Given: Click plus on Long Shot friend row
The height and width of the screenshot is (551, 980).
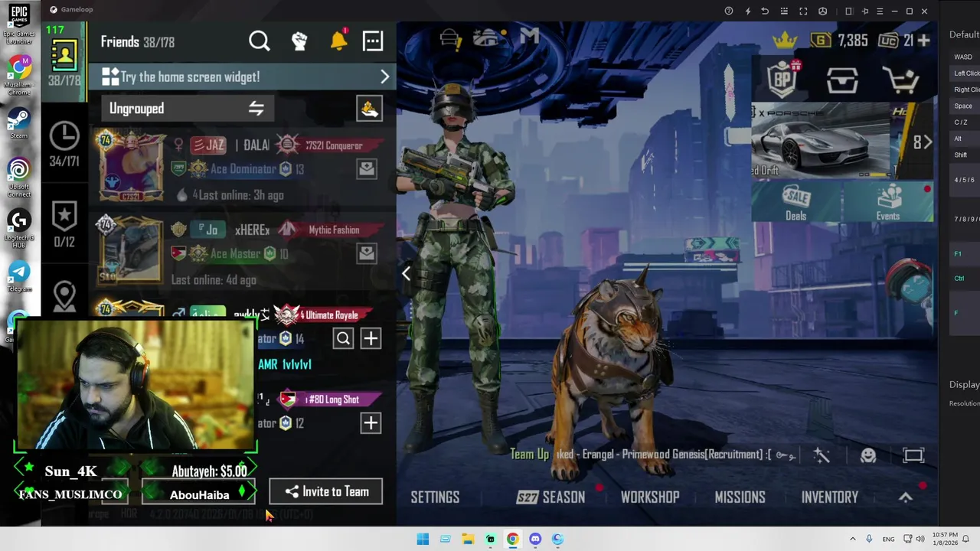Looking at the screenshot, I should (x=371, y=422).
